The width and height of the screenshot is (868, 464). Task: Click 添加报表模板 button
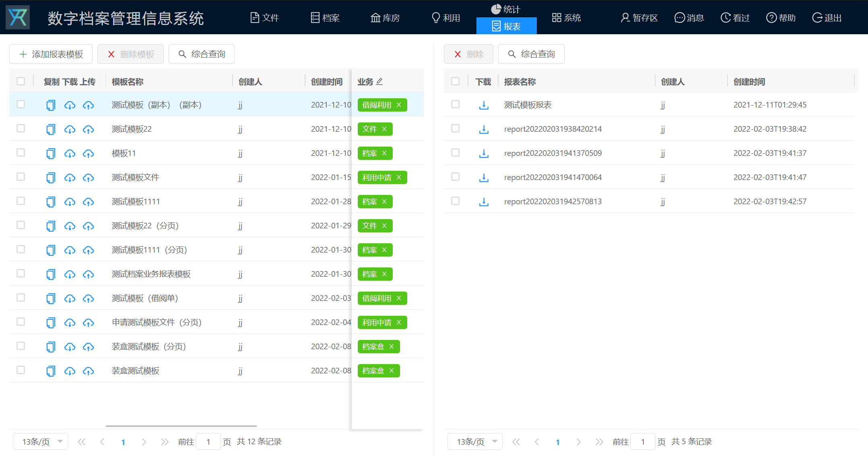click(x=51, y=54)
